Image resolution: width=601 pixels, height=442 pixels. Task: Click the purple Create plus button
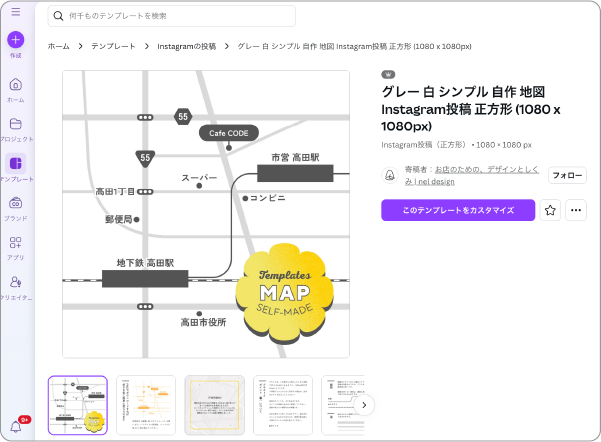click(x=15, y=40)
